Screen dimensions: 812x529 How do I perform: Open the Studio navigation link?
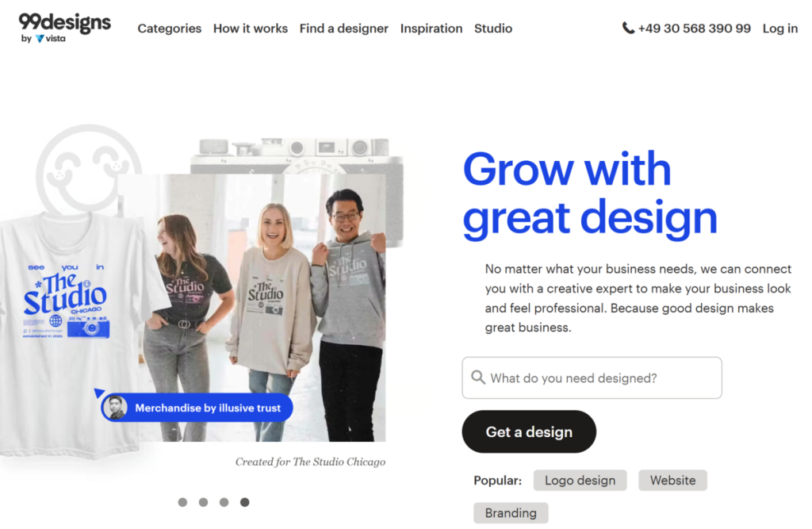[493, 29]
